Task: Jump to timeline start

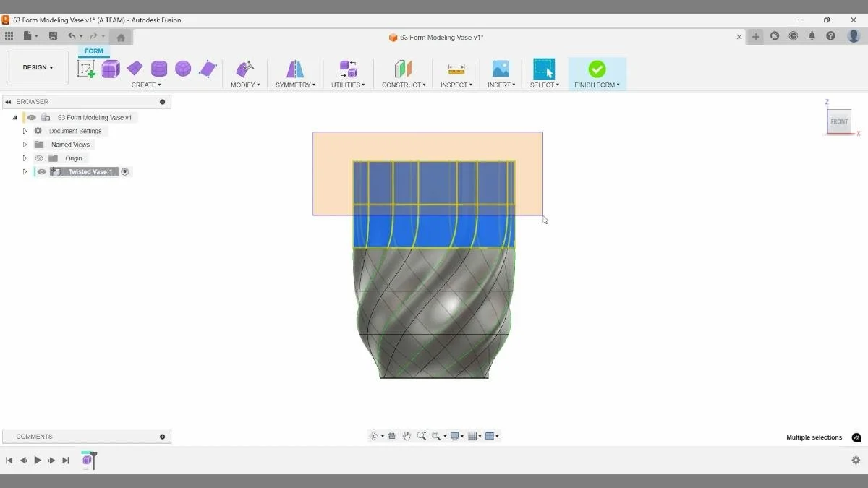Action: click(x=9, y=460)
